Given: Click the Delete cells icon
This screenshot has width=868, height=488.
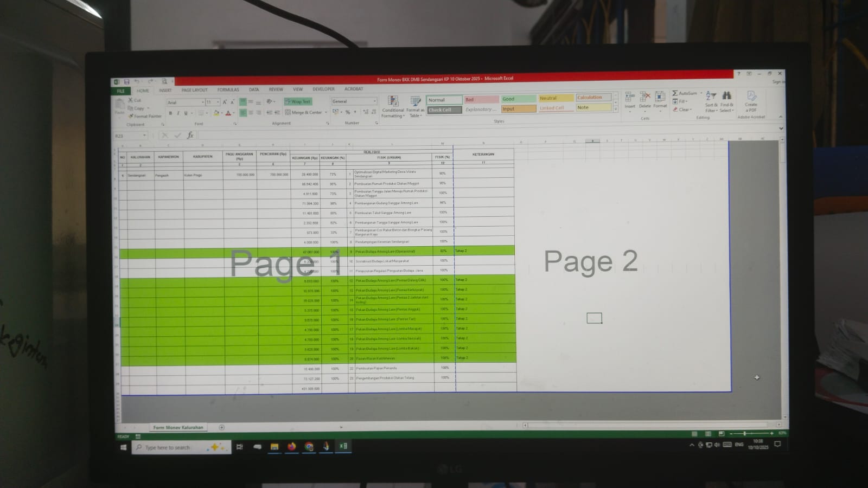Looking at the screenshot, I should [644, 100].
